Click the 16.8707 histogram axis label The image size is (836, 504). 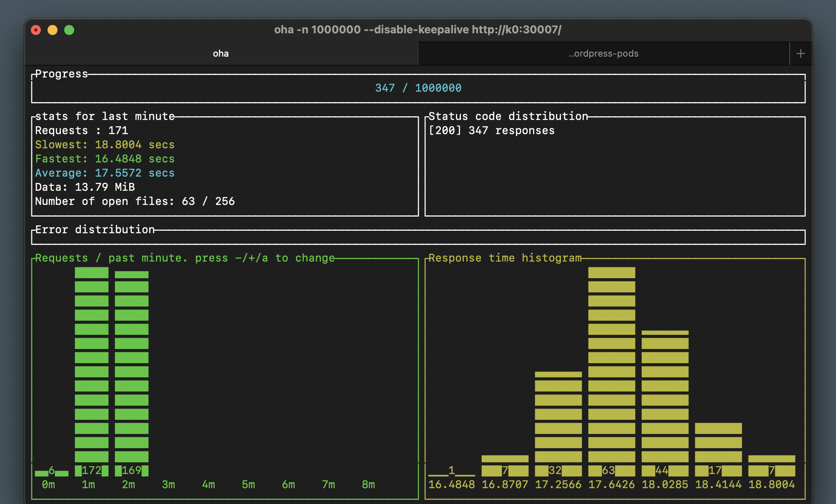[x=505, y=484]
